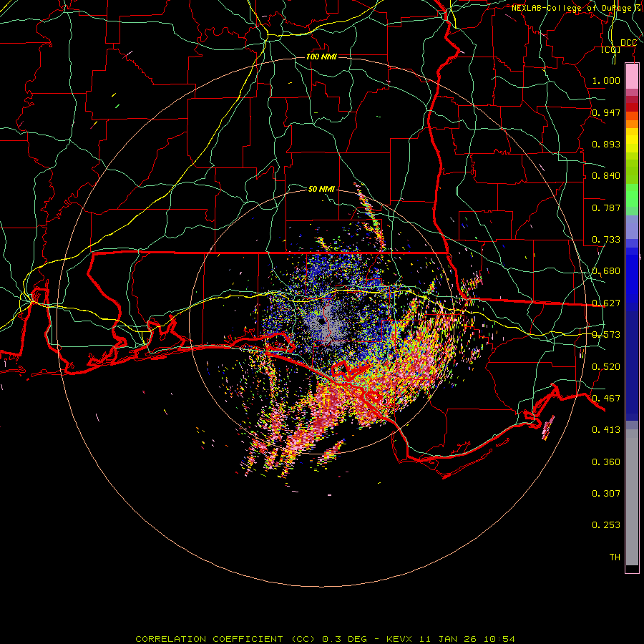Viewport: 644px width, 644px height.
Task: Click the 0.680 value on the color scale
Action: tap(606, 271)
